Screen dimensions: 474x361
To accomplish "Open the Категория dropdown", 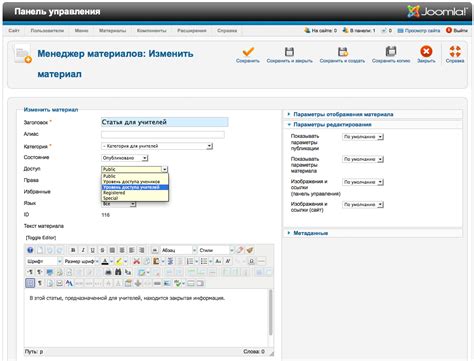I will (x=157, y=146).
